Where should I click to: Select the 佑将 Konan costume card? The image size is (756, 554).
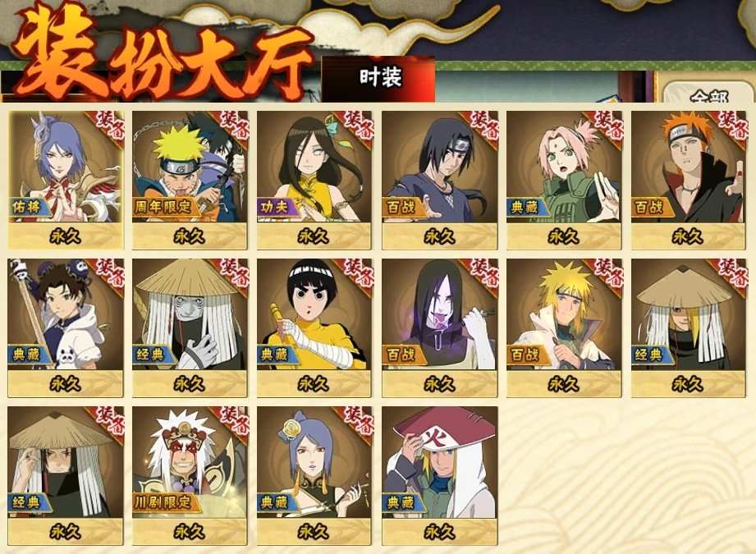pyautogui.click(x=66, y=181)
